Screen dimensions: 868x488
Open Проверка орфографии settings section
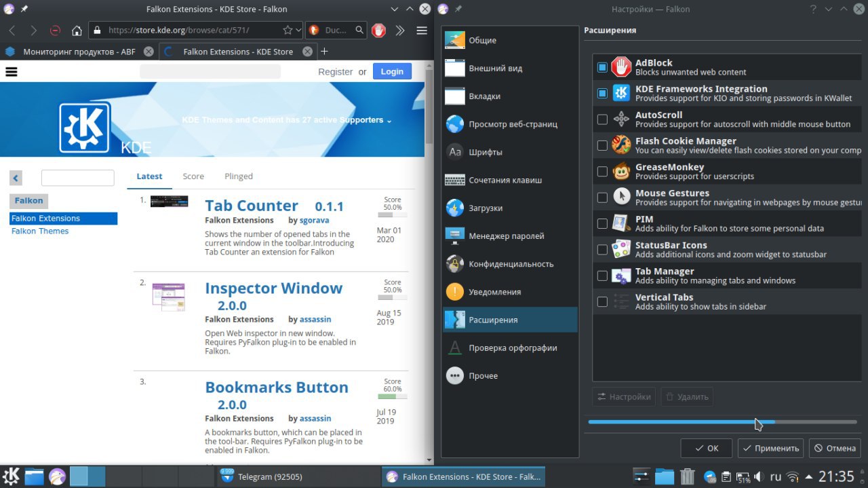(510, 348)
